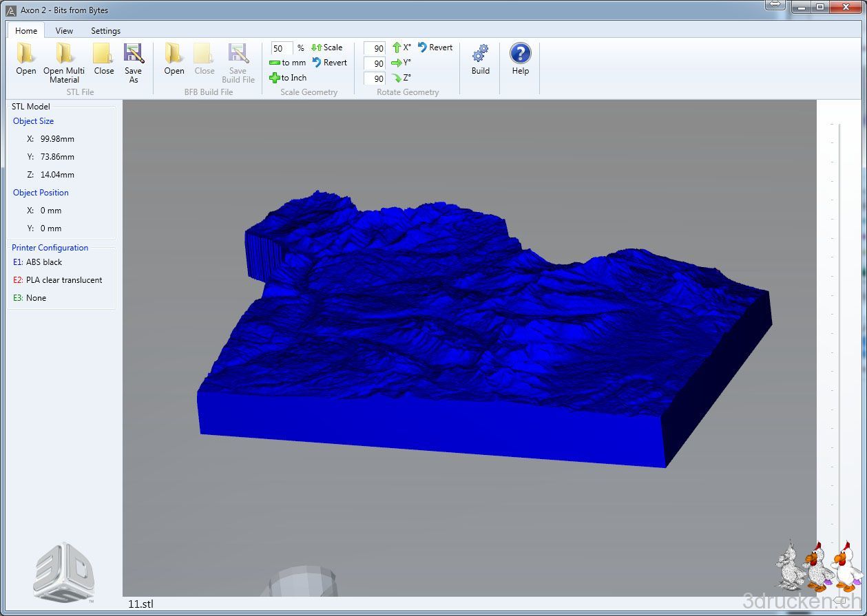
Task: Click the X size value 99.98mm
Action: tap(57, 139)
